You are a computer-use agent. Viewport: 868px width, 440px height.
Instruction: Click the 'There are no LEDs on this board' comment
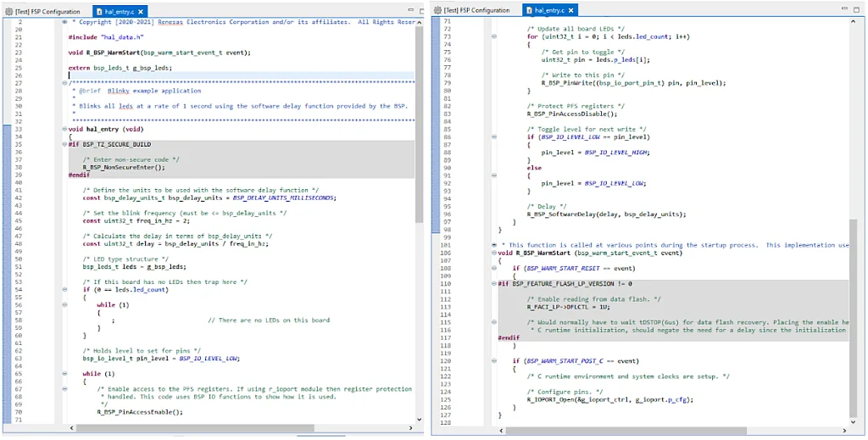(x=269, y=320)
